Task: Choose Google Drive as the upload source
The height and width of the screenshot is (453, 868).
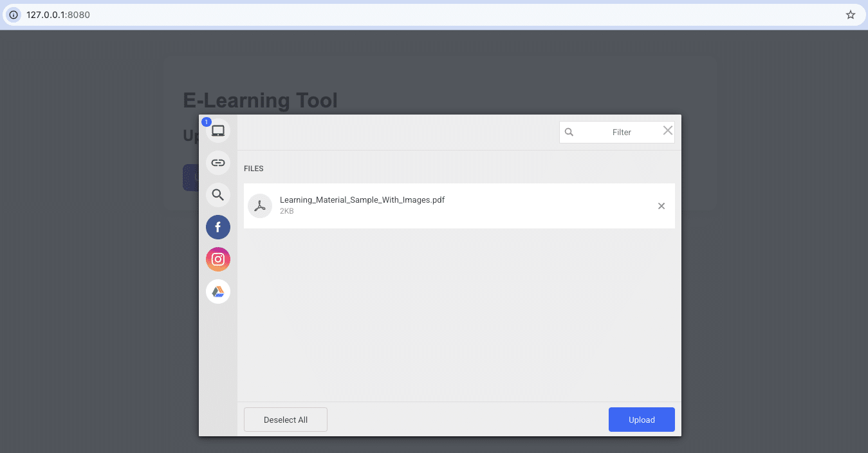Action: coord(218,291)
